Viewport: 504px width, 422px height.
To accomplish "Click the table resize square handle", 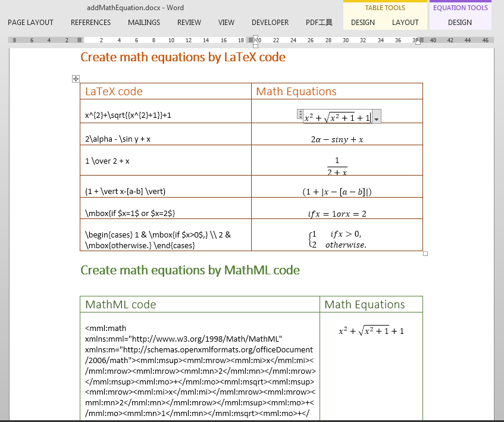I will pos(425,253).
